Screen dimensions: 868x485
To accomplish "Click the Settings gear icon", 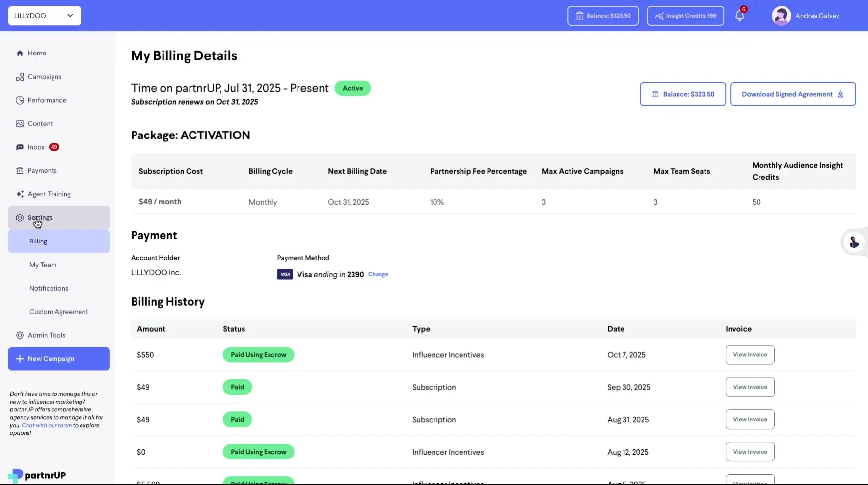I will (x=20, y=217).
